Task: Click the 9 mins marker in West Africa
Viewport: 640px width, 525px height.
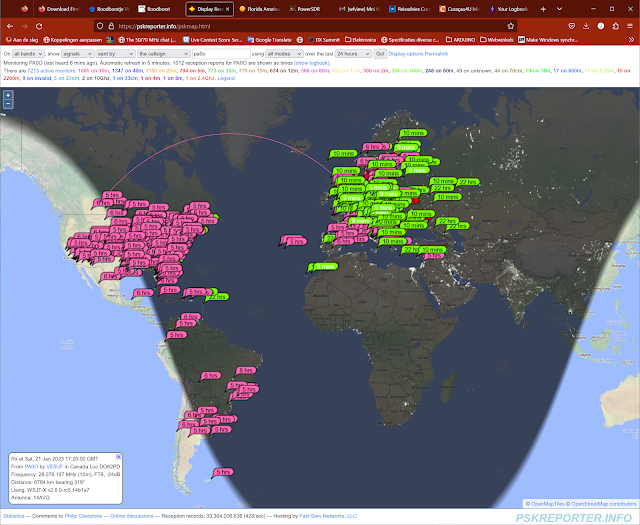Action: 325,267
